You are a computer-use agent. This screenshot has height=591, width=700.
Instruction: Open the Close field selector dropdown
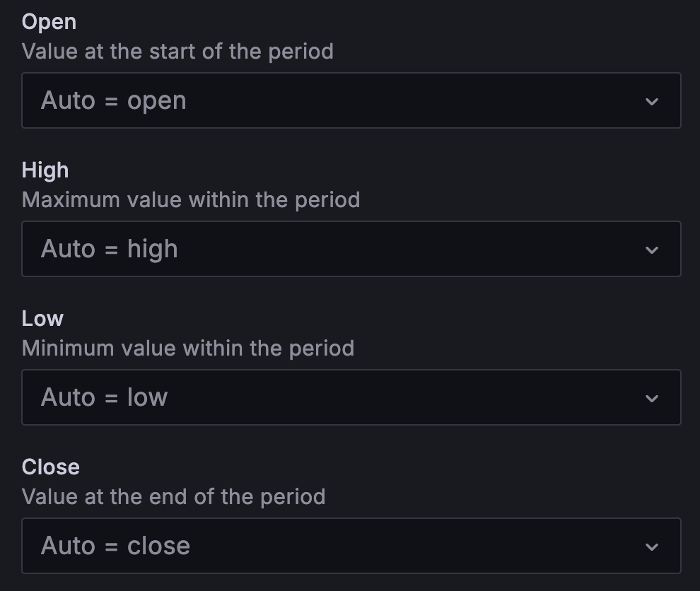click(351, 546)
